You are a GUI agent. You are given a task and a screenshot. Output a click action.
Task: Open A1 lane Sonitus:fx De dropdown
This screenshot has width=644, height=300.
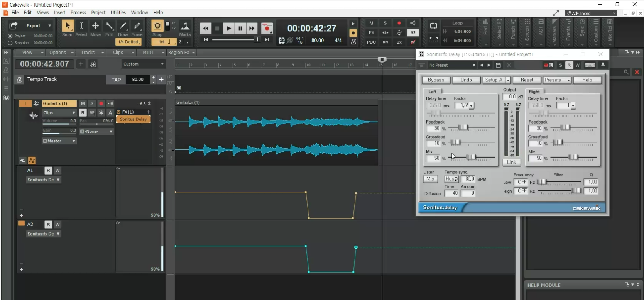point(44,180)
